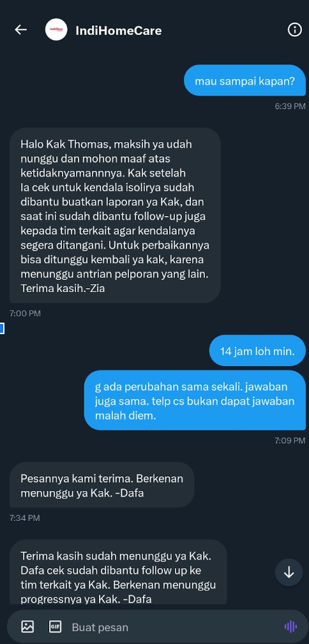Select "Pesannya kami terima" message from Dafa
Viewport: 309px width, 644px height.
(x=102, y=485)
